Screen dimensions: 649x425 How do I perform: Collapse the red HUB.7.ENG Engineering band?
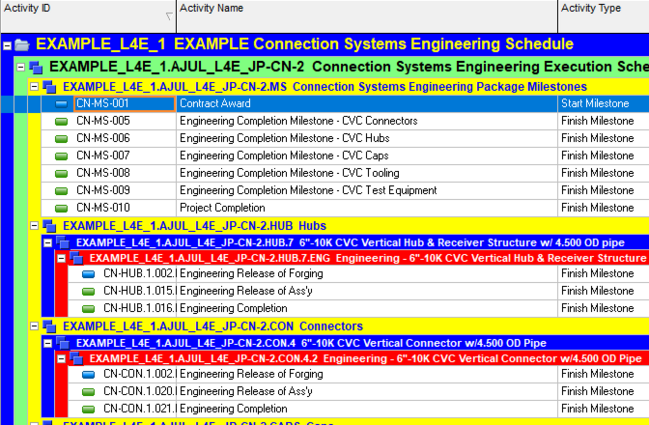coord(61,259)
